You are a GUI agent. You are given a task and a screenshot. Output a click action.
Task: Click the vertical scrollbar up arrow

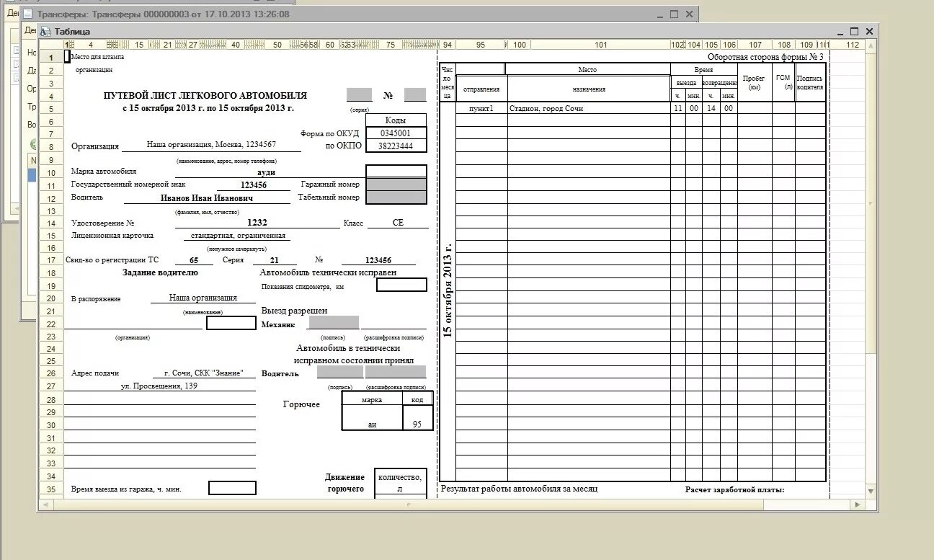871,45
